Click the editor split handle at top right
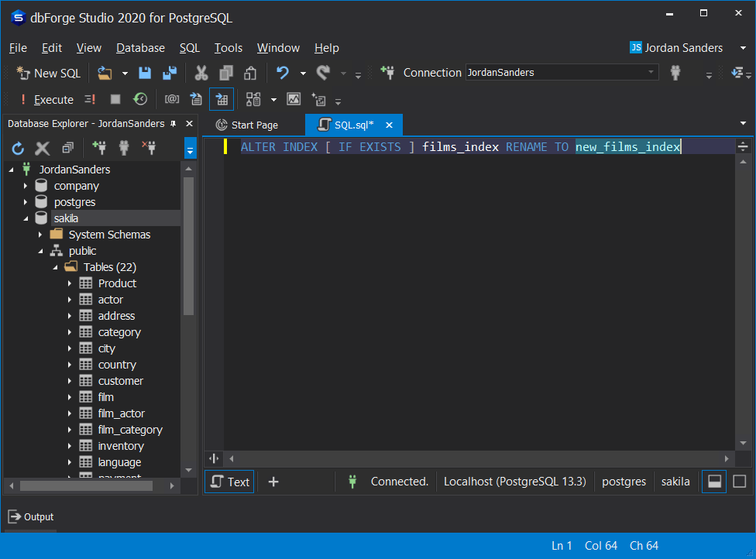 pyautogui.click(x=743, y=146)
